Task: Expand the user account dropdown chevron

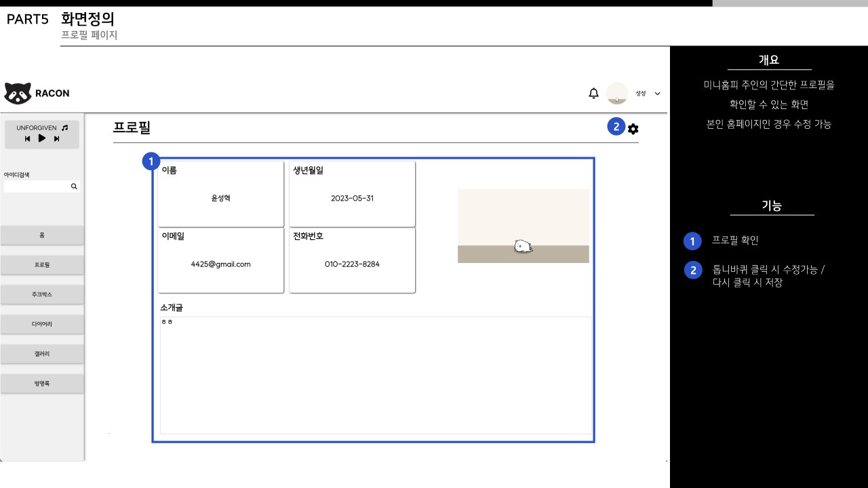Action: (657, 94)
